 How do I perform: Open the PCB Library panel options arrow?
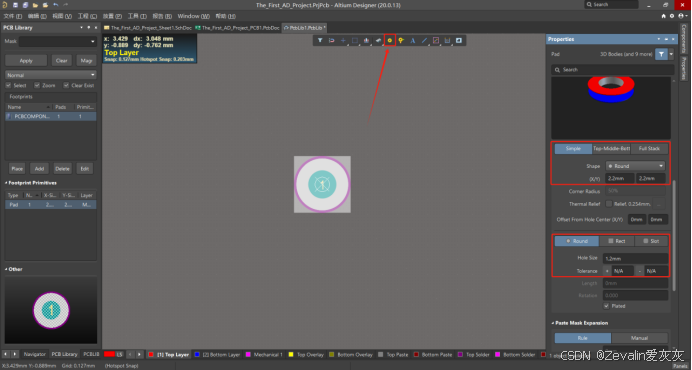pyautogui.click(x=81, y=27)
